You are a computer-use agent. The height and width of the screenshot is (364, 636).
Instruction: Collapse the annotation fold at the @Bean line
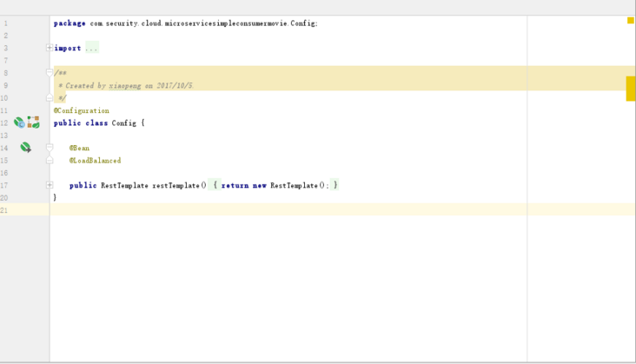(50, 148)
